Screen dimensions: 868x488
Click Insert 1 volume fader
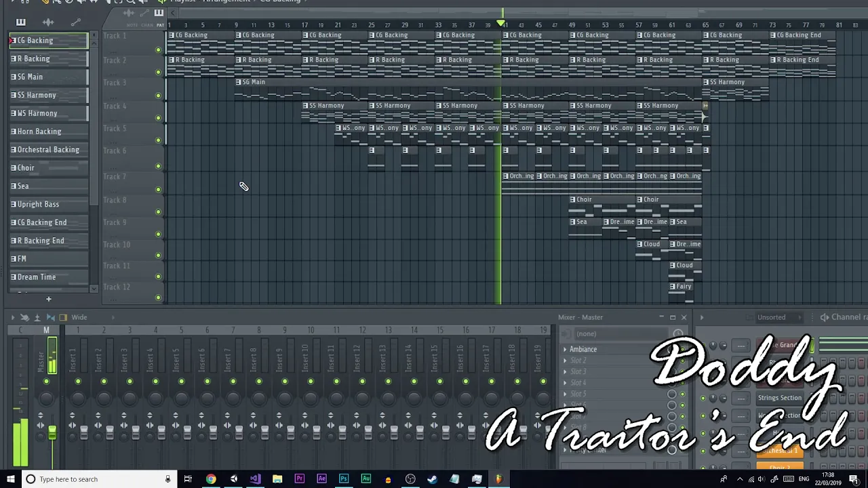click(83, 432)
